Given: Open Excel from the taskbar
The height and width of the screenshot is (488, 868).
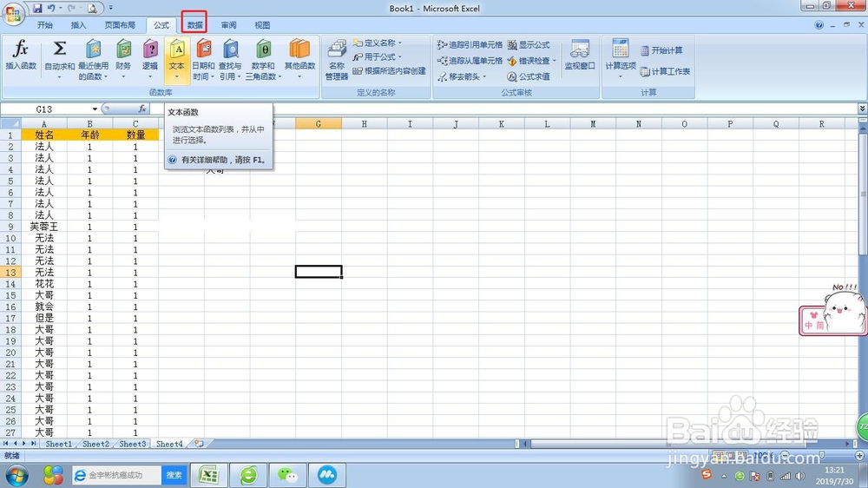Looking at the screenshot, I should point(208,475).
